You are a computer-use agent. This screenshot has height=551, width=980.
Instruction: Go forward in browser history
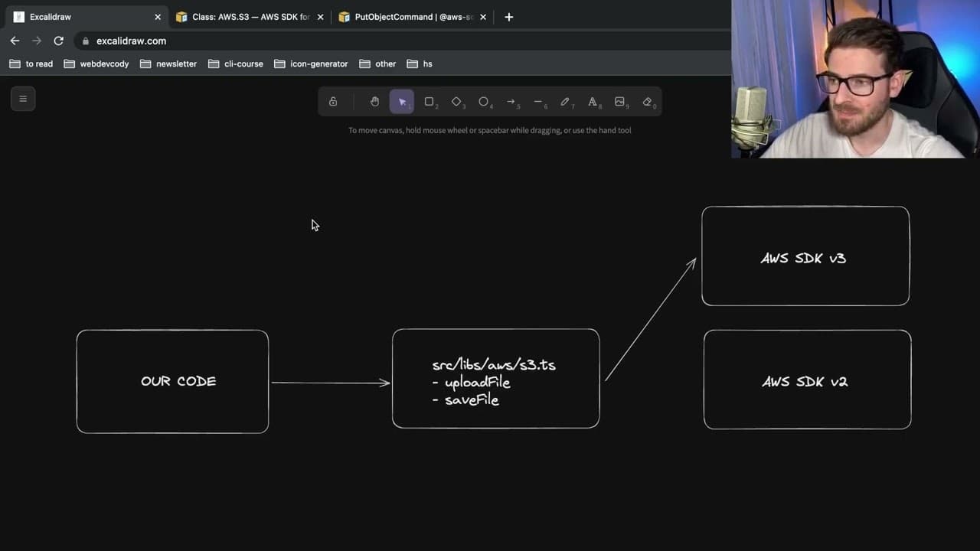[36, 41]
